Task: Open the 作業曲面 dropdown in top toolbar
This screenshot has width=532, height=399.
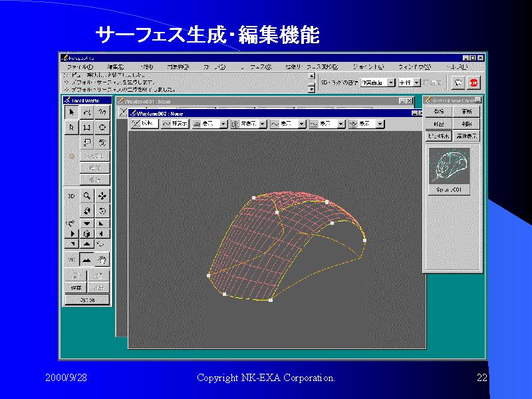Action: (391, 83)
